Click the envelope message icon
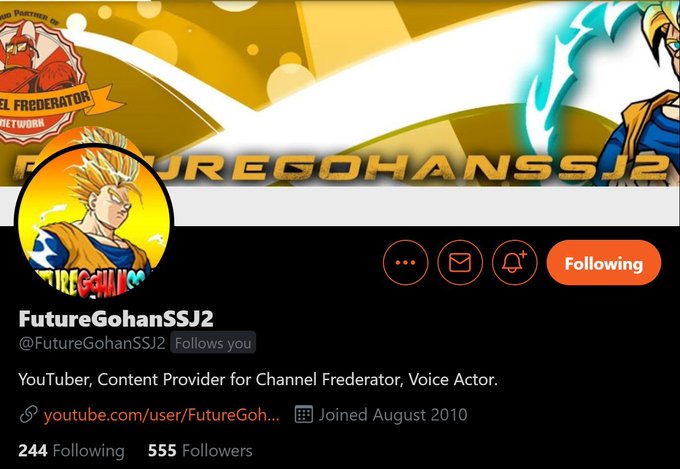Viewport: 680px width, 469px height. (460, 262)
